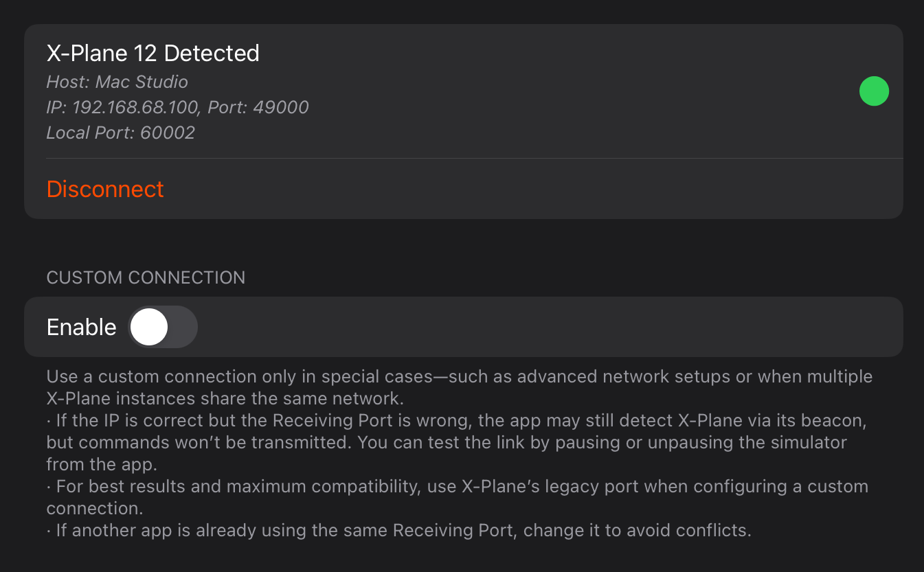
Task: Click the "Mac Studio" host name
Action: tap(142, 82)
